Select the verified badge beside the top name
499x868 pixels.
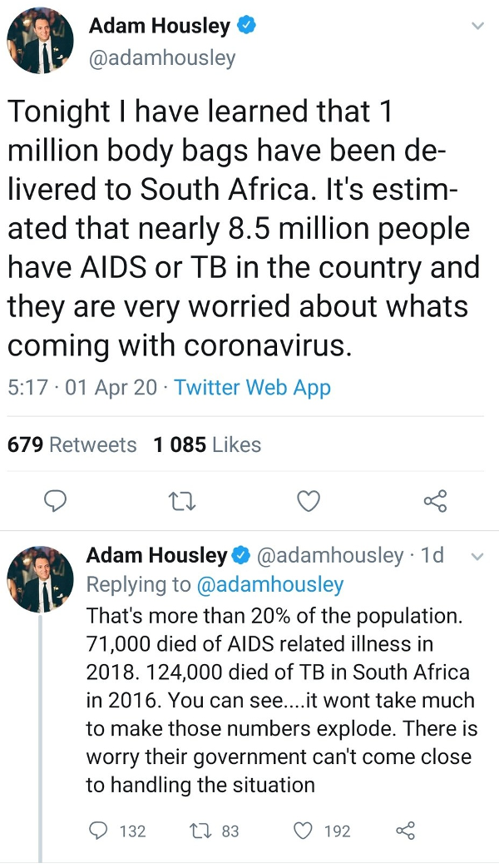(x=246, y=26)
